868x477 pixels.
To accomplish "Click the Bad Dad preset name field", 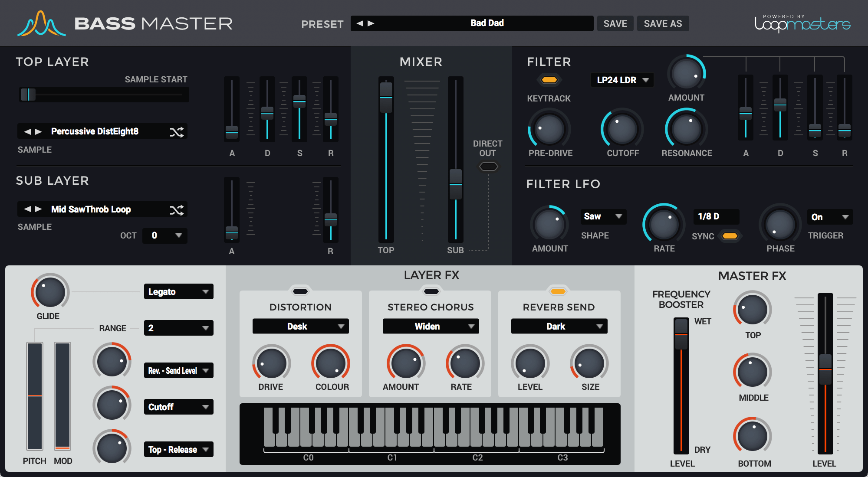I will (487, 23).
